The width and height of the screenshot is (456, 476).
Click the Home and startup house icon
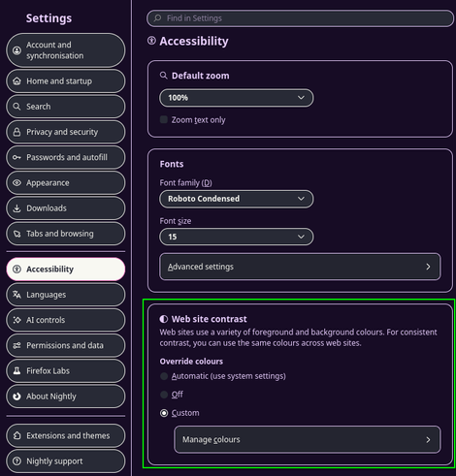pyautogui.click(x=16, y=81)
